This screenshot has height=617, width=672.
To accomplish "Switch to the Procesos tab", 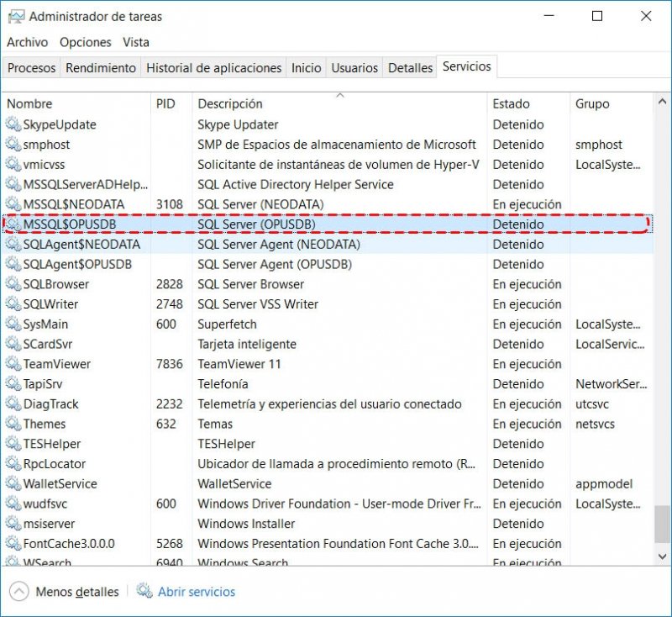I will click(x=31, y=68).
